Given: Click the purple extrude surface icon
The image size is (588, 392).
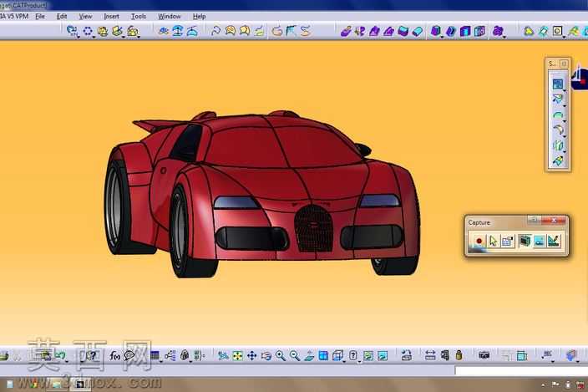Looking at the screenshot, I should point(375,31).
